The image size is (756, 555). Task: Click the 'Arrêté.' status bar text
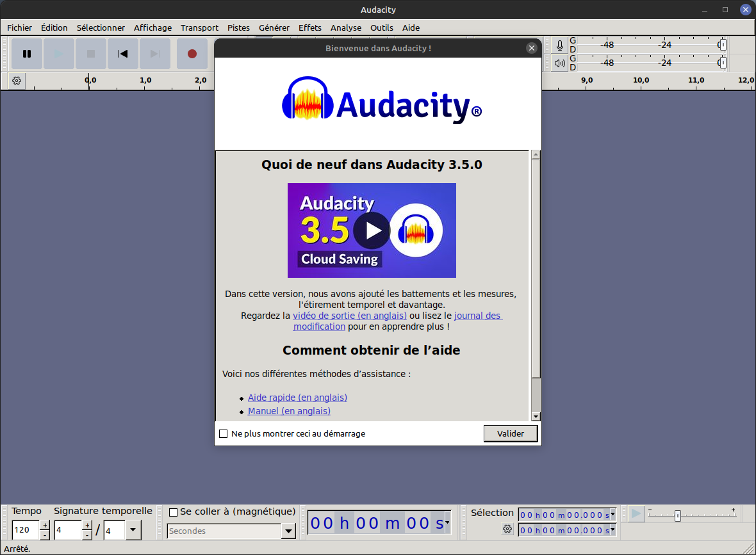tap(17, 549)
